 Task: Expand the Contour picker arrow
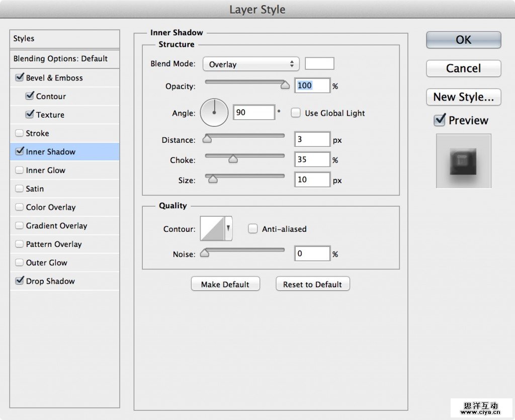click(228, 229)
